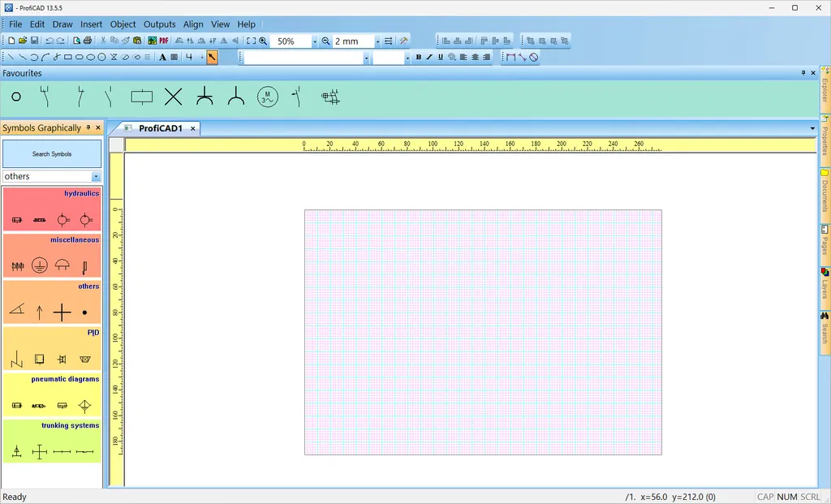Click the Paste clipboard icon
The image size is (831, 504).
[x=137, y=41]
